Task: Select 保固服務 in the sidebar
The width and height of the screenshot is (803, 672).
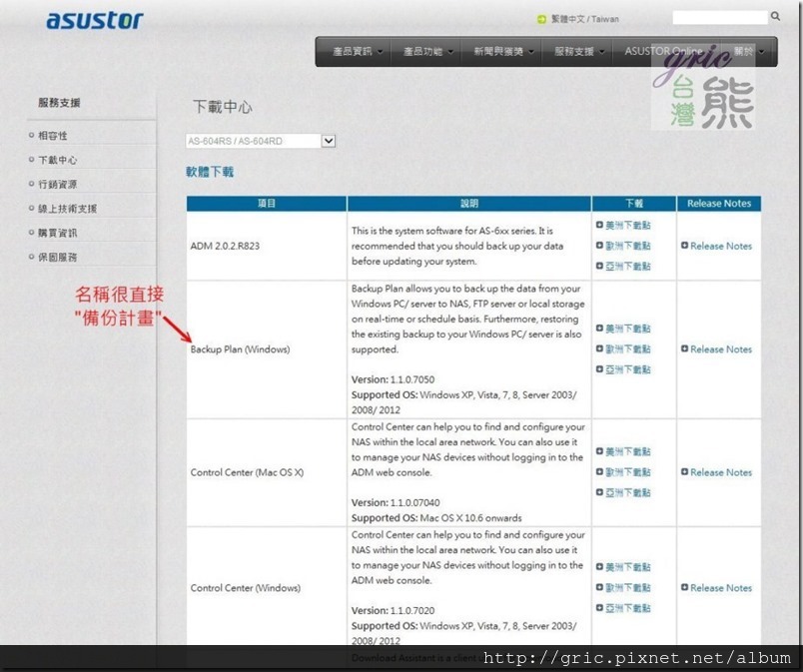Action: pyautogui.click(x=57, y=257)
